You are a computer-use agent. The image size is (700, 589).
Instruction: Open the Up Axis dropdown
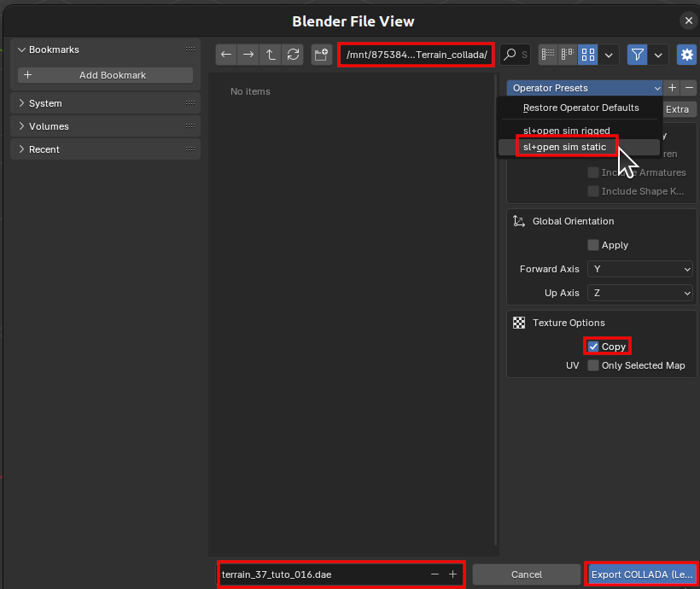[x=640, y=293]
